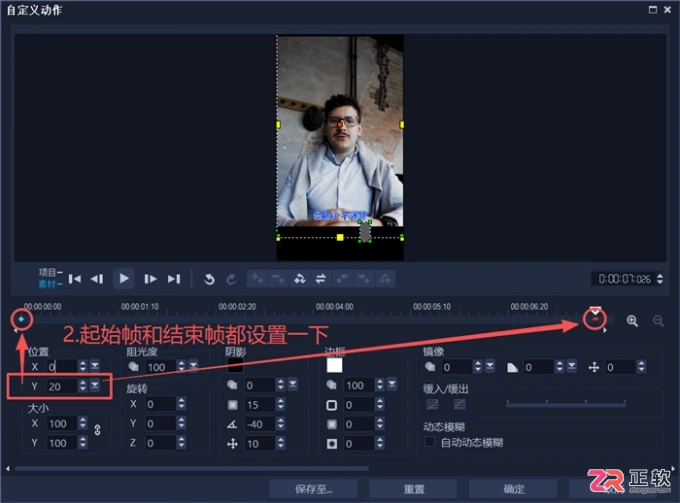Click the mirror distance stepper arrows
Image resolution: width=680 pixels, height=503 pixels.
tap(641, 367)
